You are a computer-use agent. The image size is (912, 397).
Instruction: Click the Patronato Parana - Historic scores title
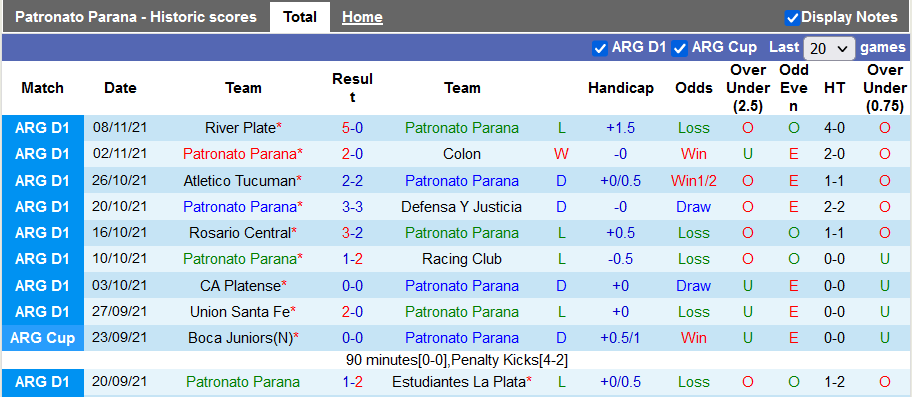tap(136, 17)
